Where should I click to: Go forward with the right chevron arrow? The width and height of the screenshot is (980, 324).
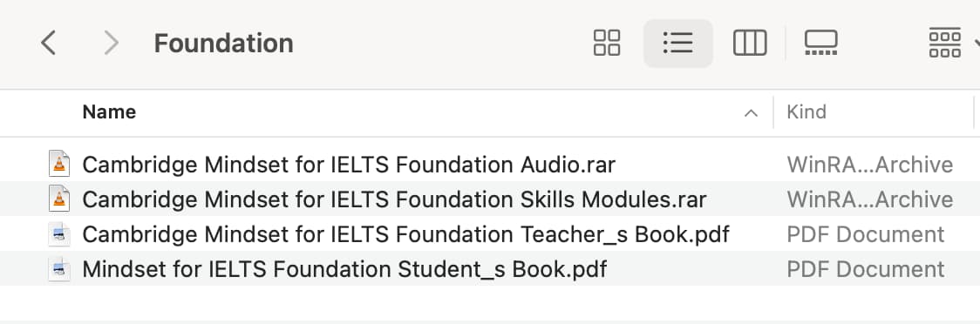pos(112,43)
